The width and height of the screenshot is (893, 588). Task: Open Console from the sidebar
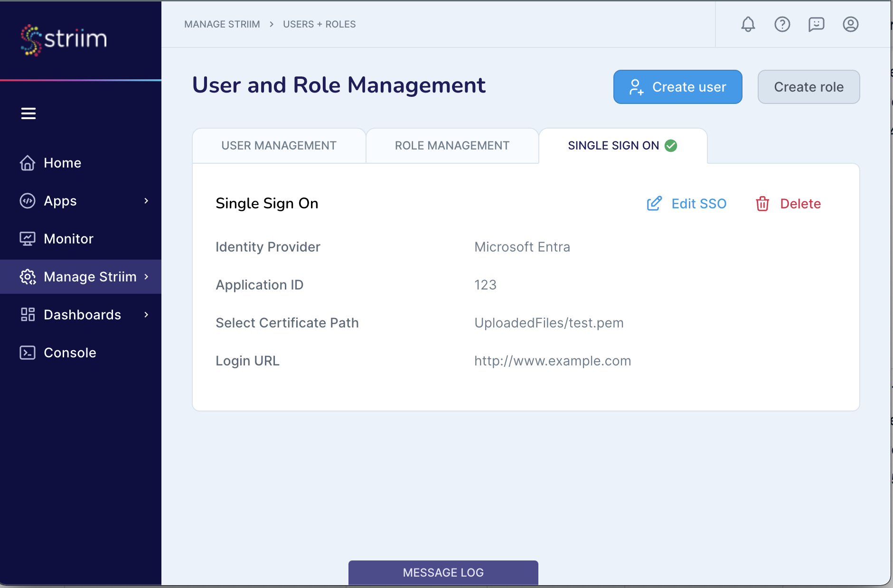(x=81, y=353)
